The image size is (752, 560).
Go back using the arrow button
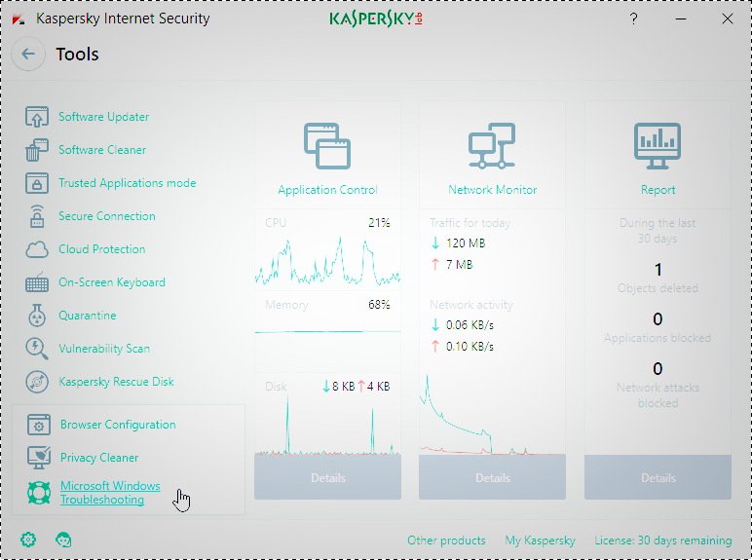tap(28, 55)
